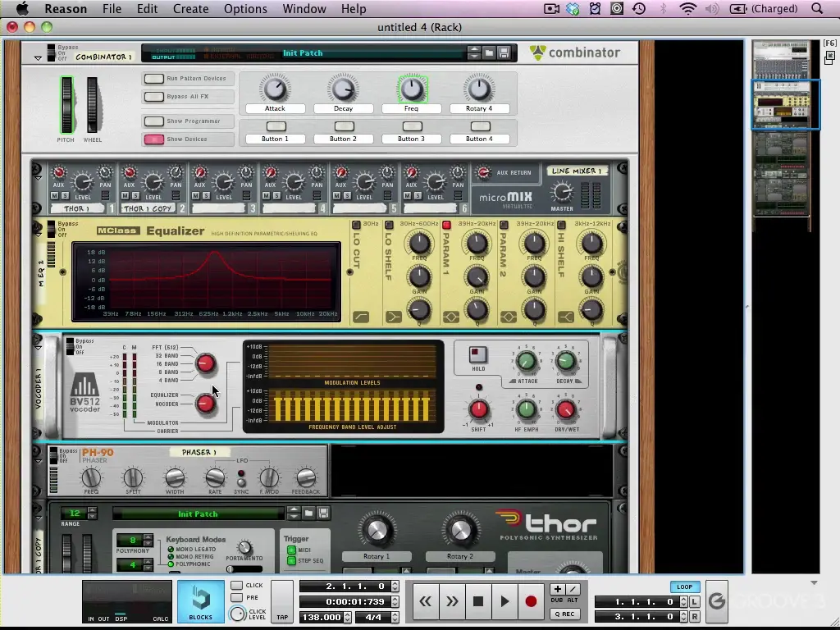Viewport: 840px width, 630px height.
Task: Click the new dub plus button
Action: tap(557, 589)
